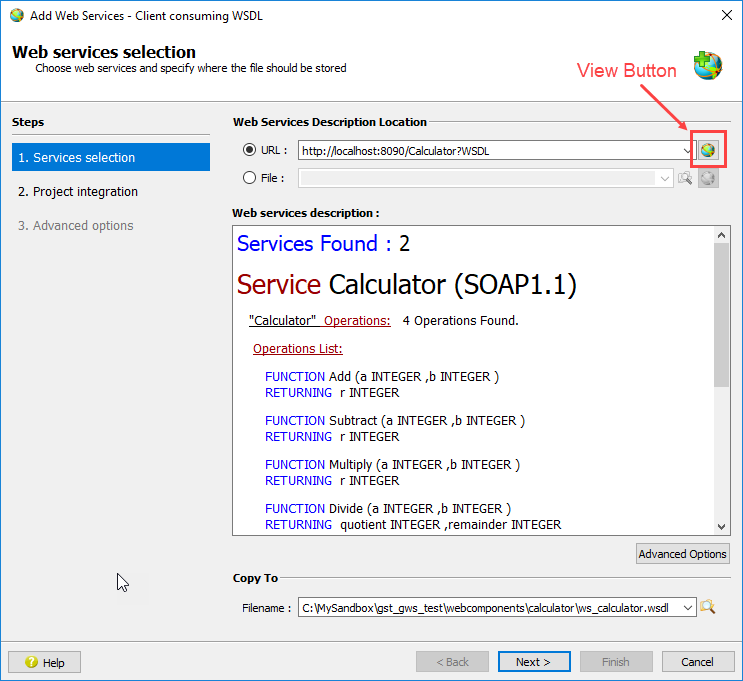Image resolution: width=743 pixels, height=681 pixels.
Task: Click the View button globe icon
Action: tap(708, 151)
